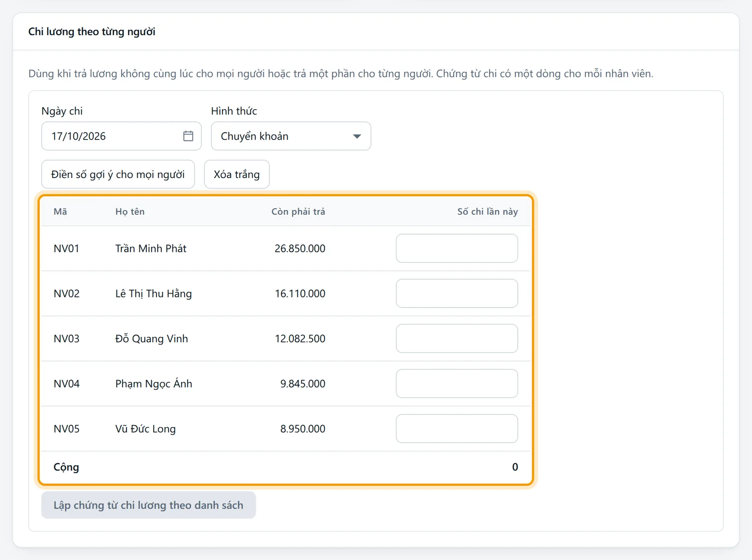Click payment amount field for Phạm Ngọc Ánh
The image size is (752, 560).
coord(457,384)
